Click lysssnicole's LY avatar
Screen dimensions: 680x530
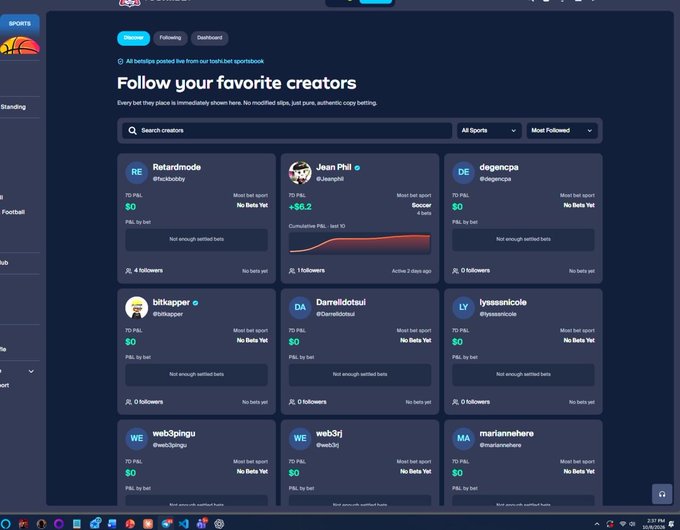coord(464,308)
